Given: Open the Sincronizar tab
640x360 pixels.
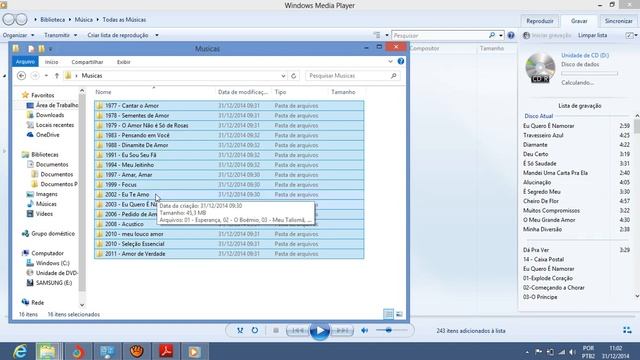Looking at the screenshot, I should tap(618, 21).
